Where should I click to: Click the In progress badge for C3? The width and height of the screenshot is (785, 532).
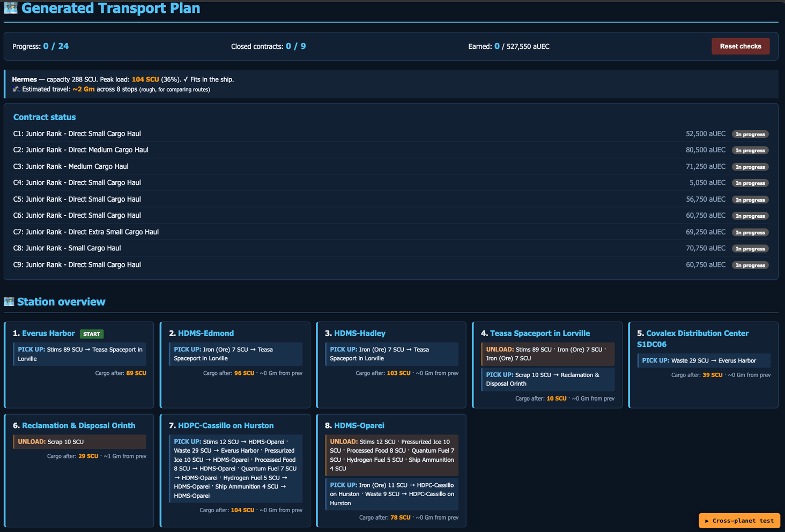coord(750,167)
